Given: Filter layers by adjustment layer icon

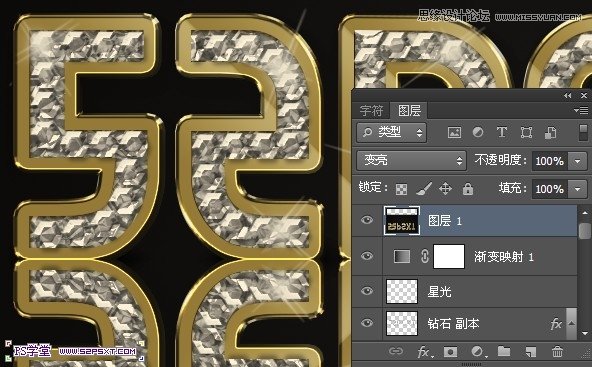Looking at the screenshot, I should 478,133.
